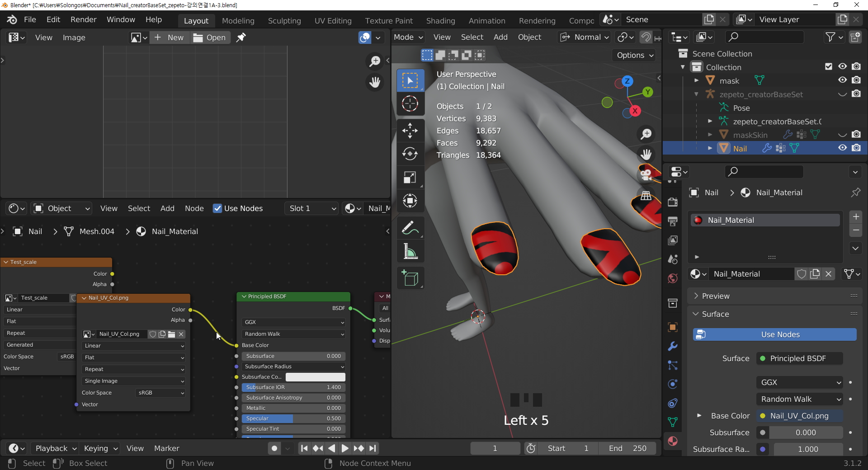868x470 pixels.
Task: Open the viewport Mode dropdown
Action: click(408, 37)
